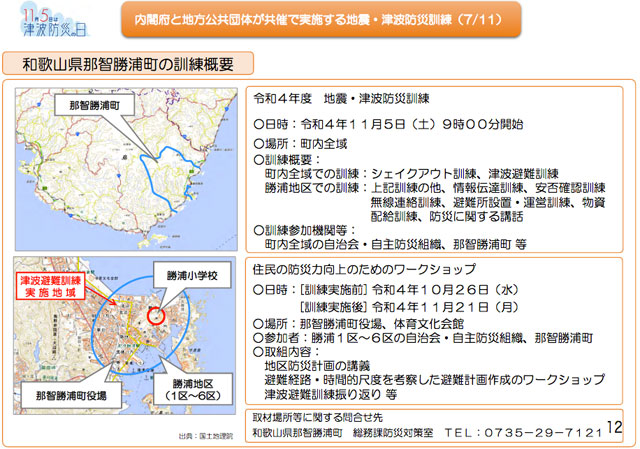Select the line 配給訓練、防災に関する講話
The width and height of the screenshot is (640, 449).
click(x=447, y=216)
